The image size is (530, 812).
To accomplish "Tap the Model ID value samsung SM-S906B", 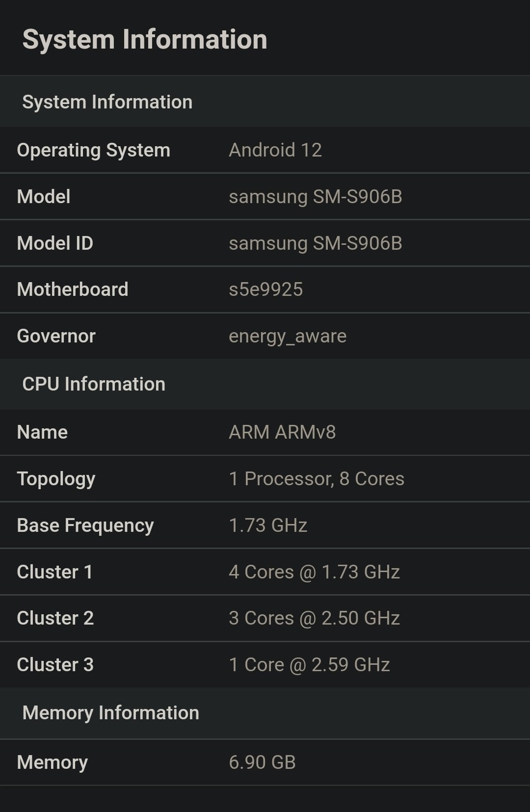I will click(315, 243).
